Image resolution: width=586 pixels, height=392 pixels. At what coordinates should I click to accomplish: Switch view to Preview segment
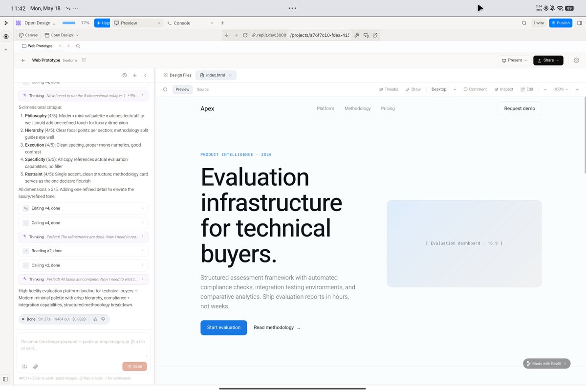tap(182, 89)
